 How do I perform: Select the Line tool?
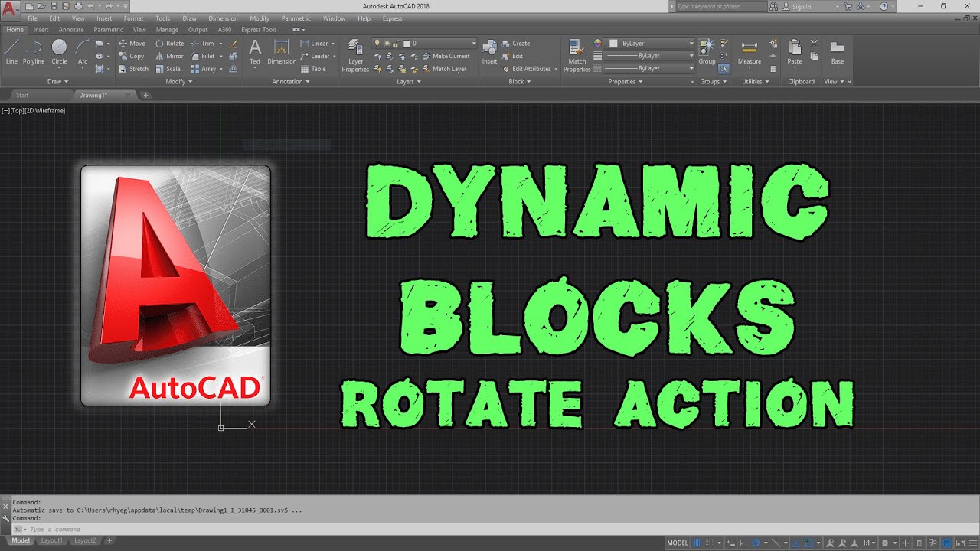click(11, 52)
